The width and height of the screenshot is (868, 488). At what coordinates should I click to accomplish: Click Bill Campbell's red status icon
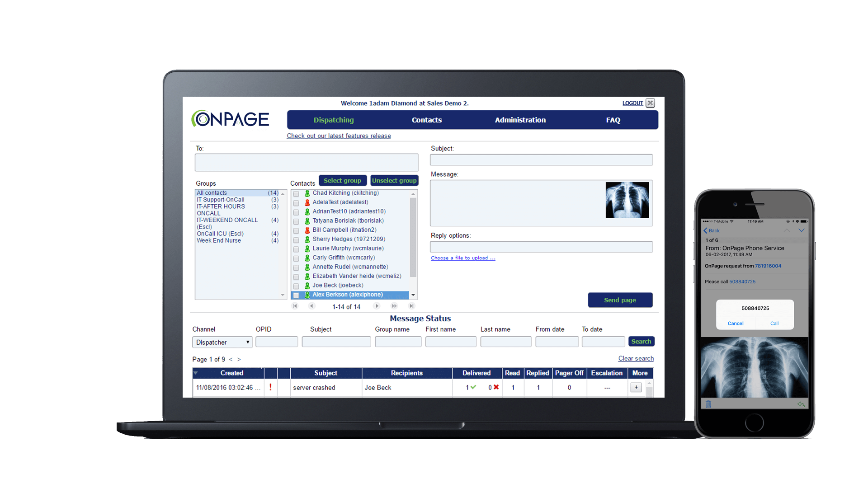[x=307, y=230]
